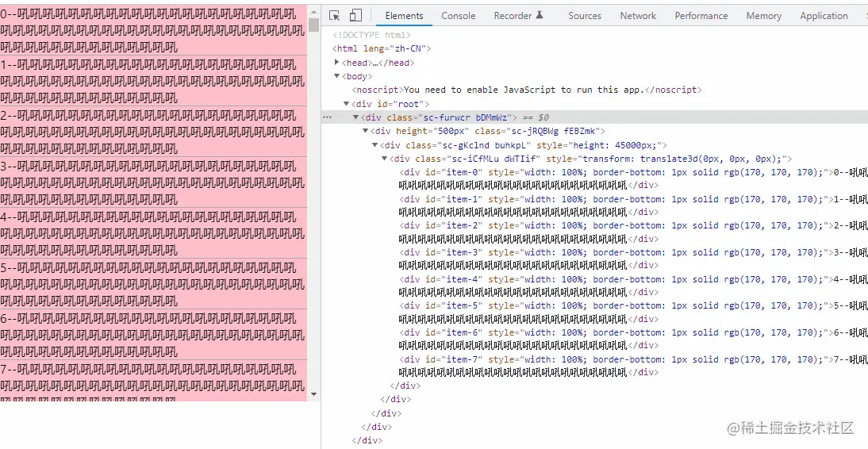Select the DOCTYPE html line
The width and height of the screenshot is (868, 449).
point(371,35)
